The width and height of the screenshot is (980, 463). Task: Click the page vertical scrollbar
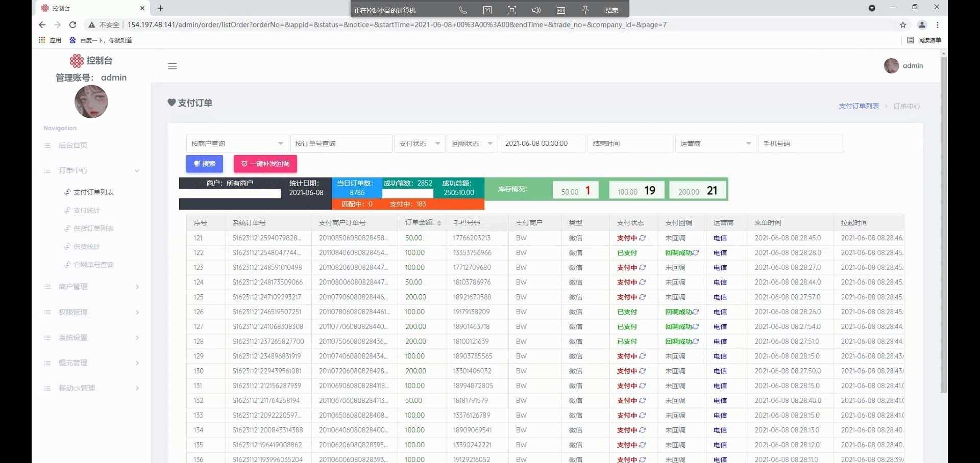944,224
